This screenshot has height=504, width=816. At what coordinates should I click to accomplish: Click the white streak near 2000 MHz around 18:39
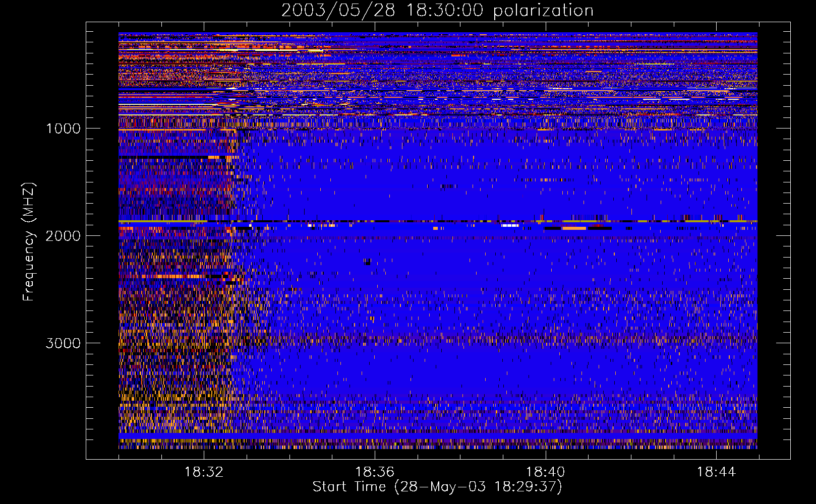(510, 226)
